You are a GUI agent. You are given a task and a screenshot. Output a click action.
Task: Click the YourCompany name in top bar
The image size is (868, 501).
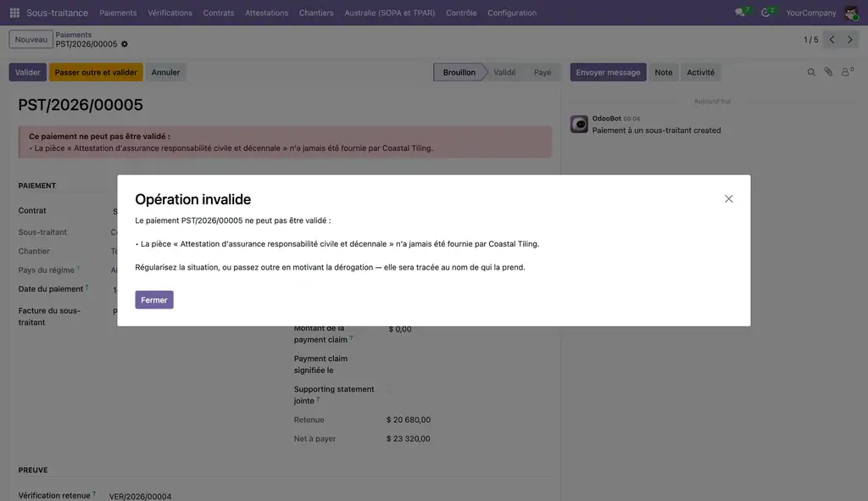(x=811, y=13)
